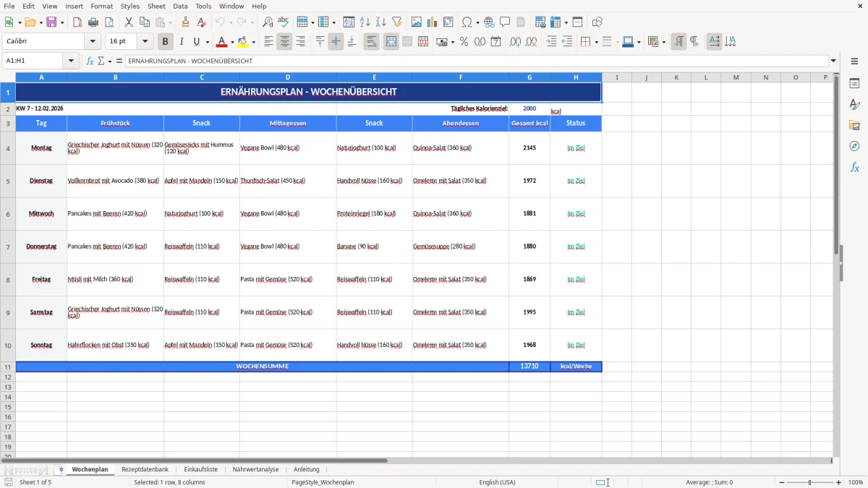Toggle underline formatting
Viewport: 868px width, 488px height.
click(196, 42)
